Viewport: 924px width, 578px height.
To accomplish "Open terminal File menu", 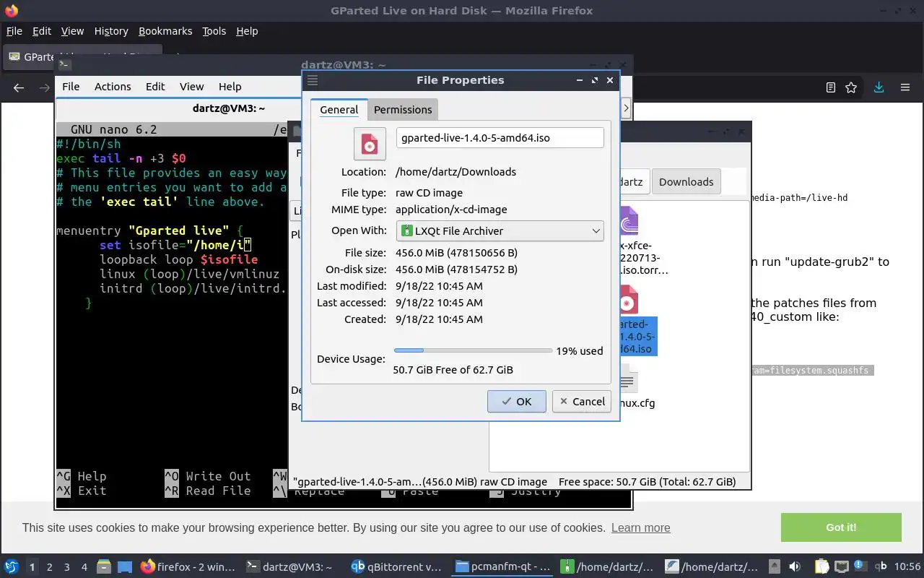I will pyautogui.click(x=71, y=87).
